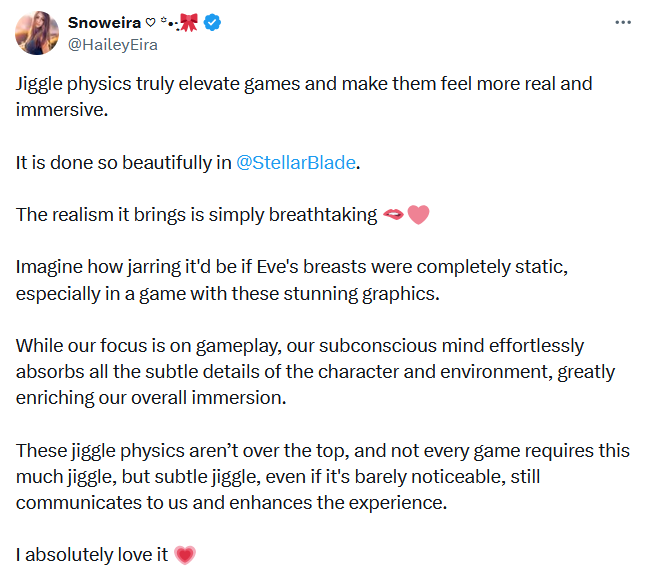Click the "Jiggle physics truly elevate games" line
Image resolution: width=645 pixels, height=578 pixels.
point(304,84)
